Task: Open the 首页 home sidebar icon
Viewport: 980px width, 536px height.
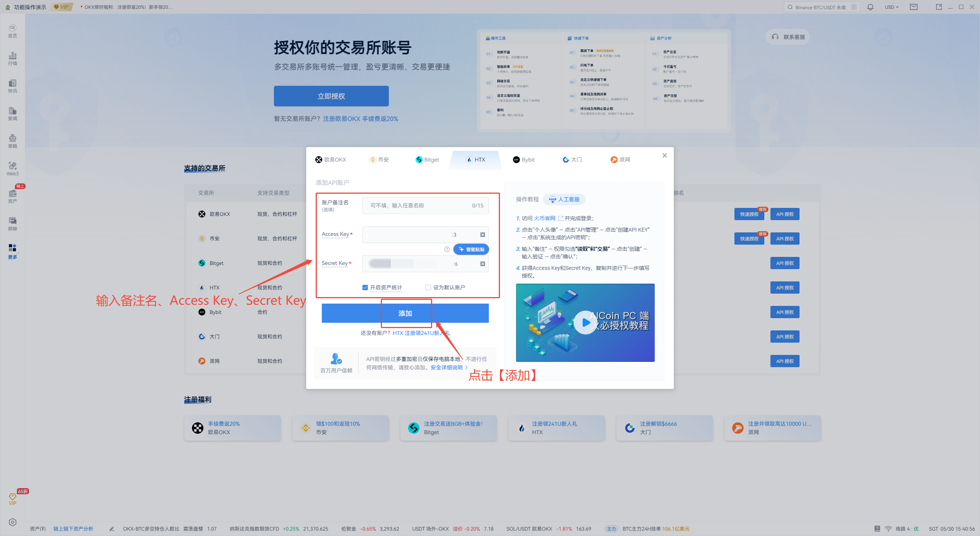Action: 13,31
